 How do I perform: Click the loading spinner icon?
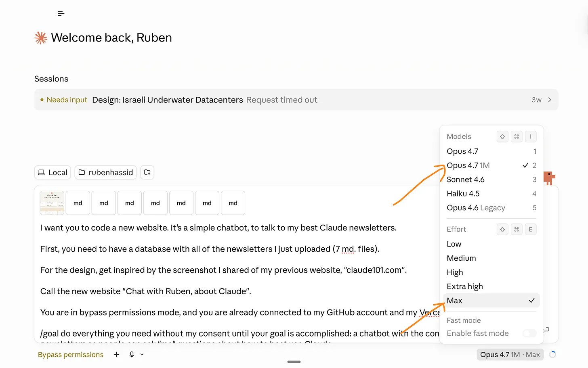[552, 354]
